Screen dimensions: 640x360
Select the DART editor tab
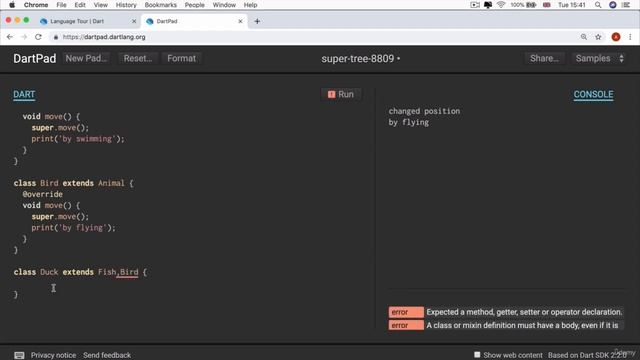[x=24, y=94]
